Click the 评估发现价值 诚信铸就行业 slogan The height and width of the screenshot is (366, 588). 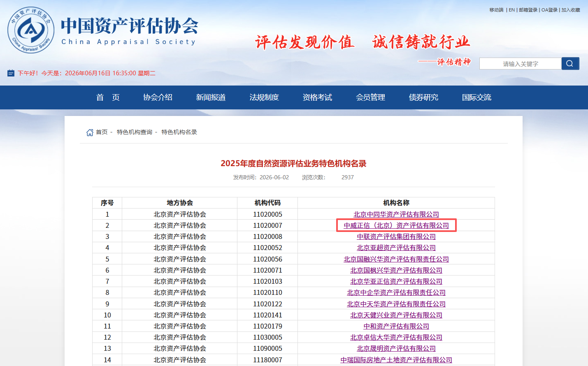pos(363,42)
